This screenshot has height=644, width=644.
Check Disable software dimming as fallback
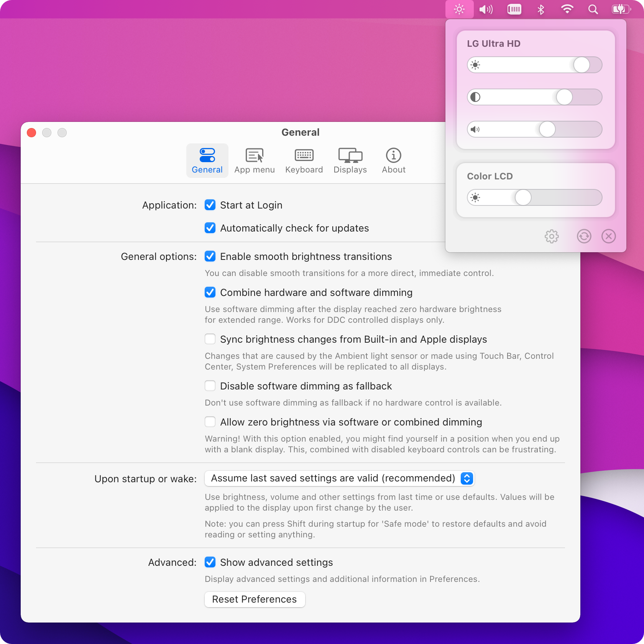[x=210, y=386]
